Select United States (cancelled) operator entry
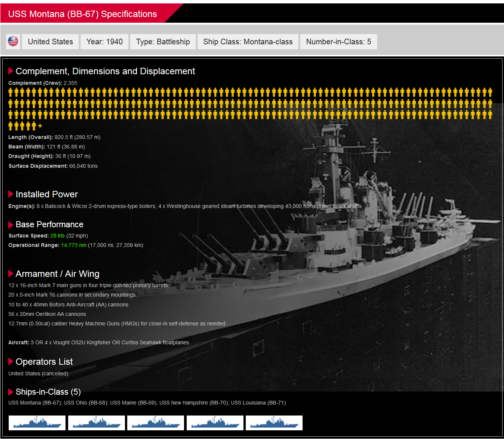 38,373
